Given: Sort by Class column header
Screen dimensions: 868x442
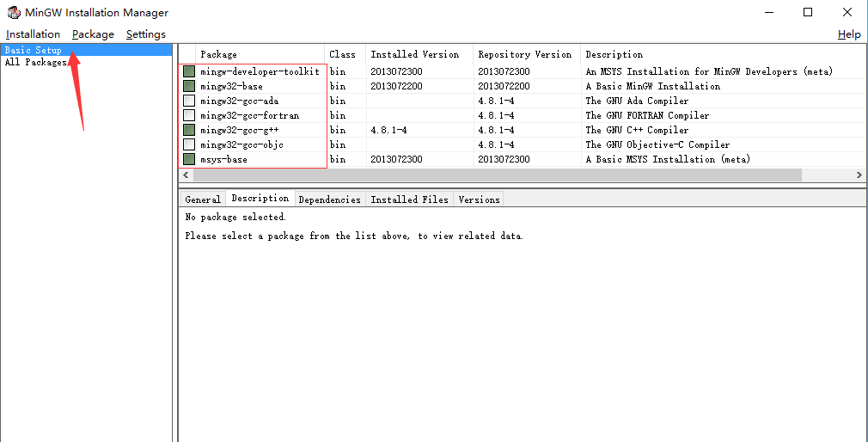Looking at the screenshot, I should [345, 54].
